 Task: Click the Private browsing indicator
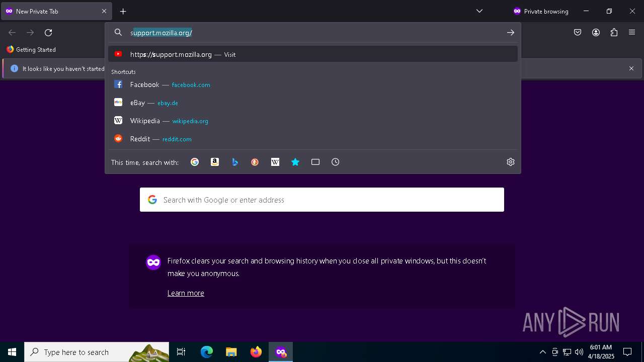click(541, 11)
